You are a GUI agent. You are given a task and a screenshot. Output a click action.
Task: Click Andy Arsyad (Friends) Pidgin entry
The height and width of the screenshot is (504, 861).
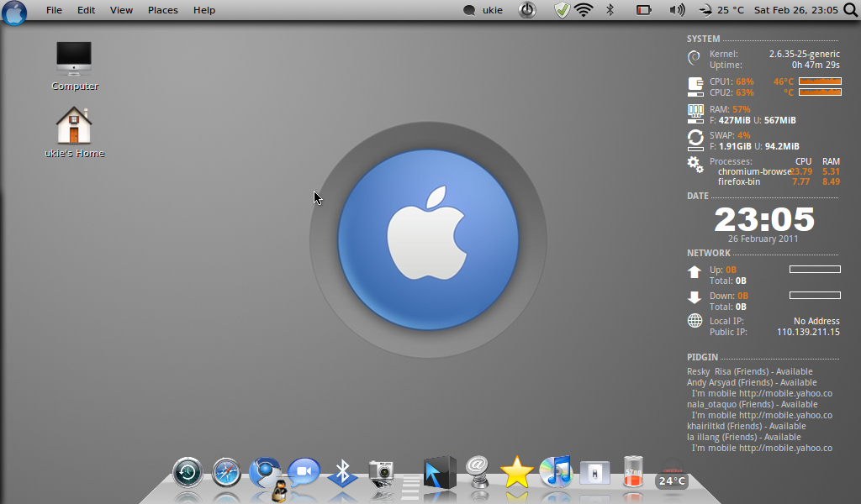[752, 382]
